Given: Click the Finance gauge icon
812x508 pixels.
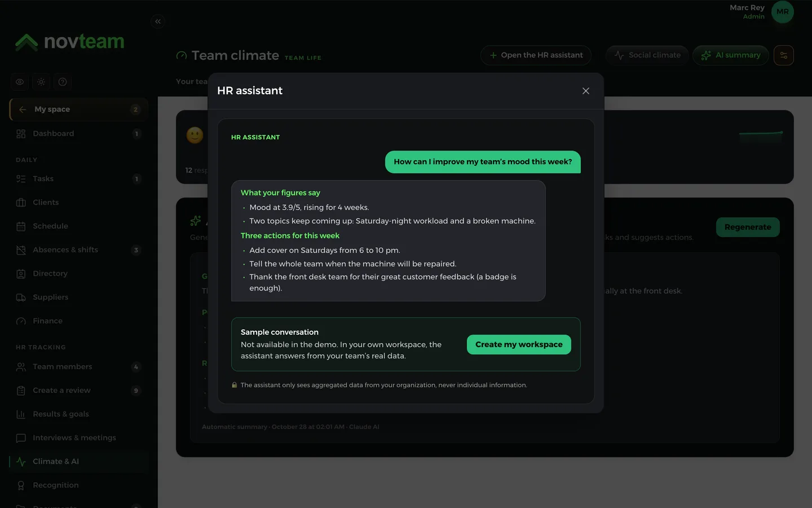Looking at the screenshot, I should (x=21, y=321).
